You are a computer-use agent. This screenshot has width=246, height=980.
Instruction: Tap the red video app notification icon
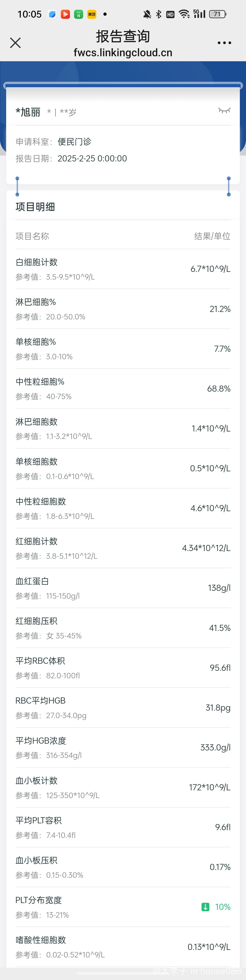point(66,14)
